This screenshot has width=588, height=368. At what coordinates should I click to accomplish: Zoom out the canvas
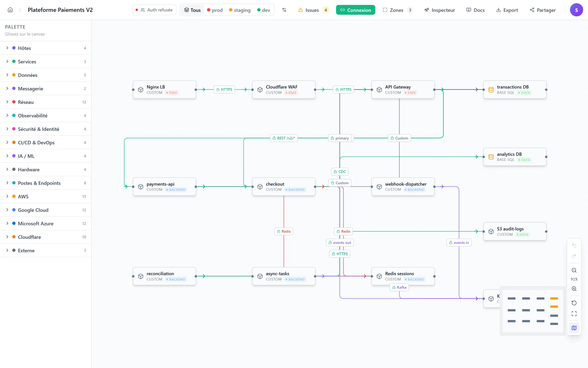coord(574,270)
